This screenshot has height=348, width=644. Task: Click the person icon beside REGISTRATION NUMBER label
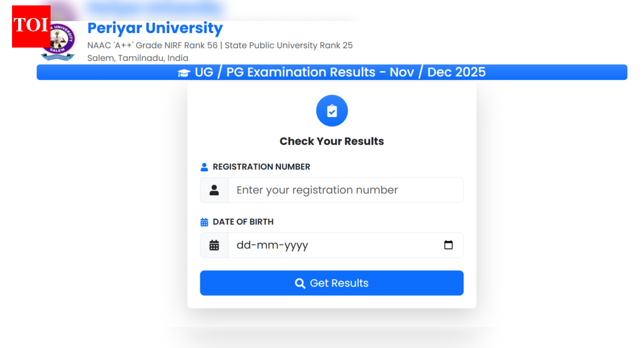204,167
